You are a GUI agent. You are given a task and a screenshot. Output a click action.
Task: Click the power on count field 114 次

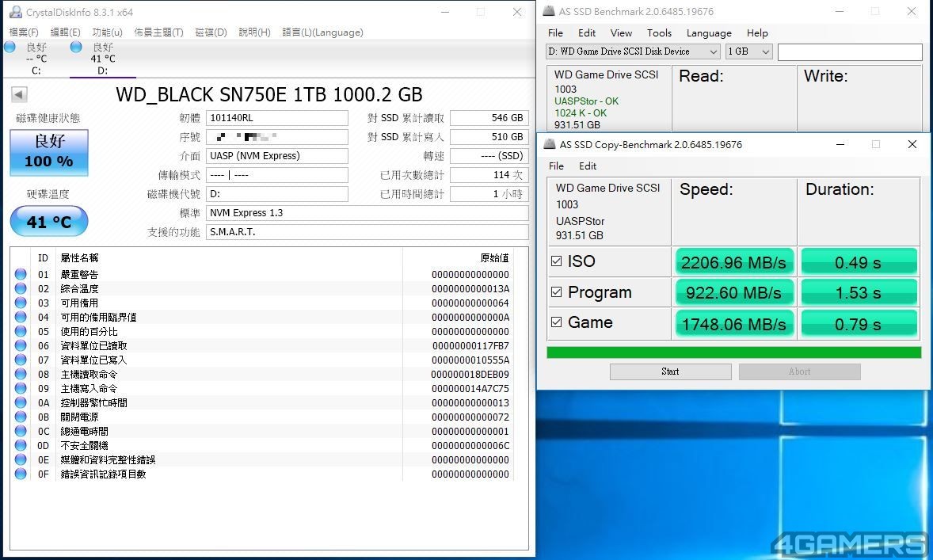coord(489,175)
